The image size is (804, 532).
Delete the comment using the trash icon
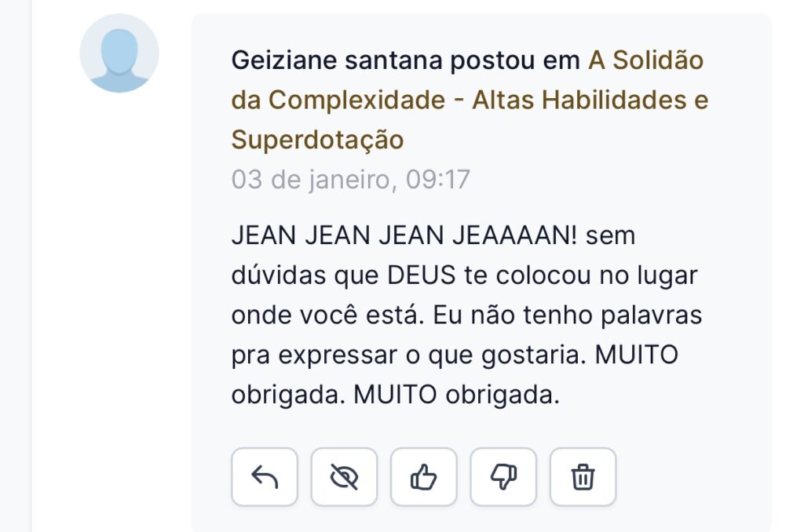tap(583, 477)
